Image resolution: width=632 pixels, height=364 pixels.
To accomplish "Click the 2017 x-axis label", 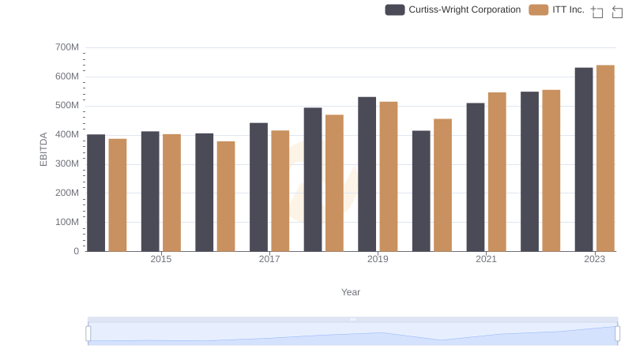I will pyautogui.click(x=269, y=259).
